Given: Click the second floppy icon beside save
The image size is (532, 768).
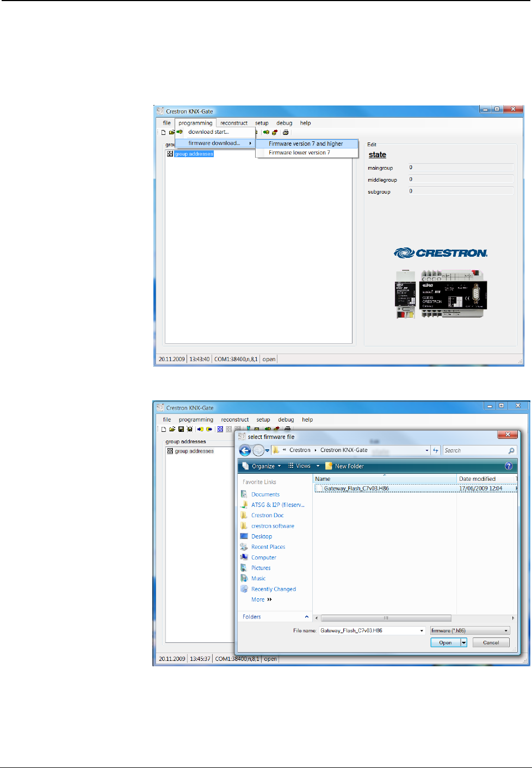Looking at the screenshot, I should click(189, 429).
